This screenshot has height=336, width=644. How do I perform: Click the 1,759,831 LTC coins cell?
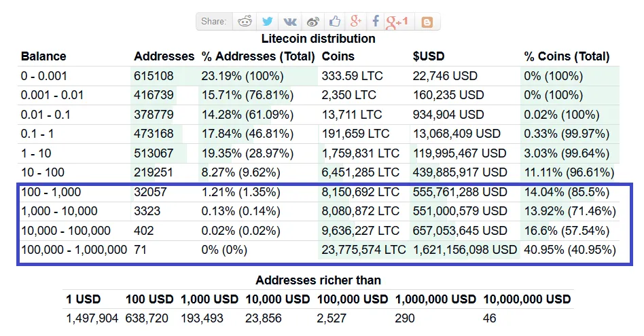coord(361,153)
